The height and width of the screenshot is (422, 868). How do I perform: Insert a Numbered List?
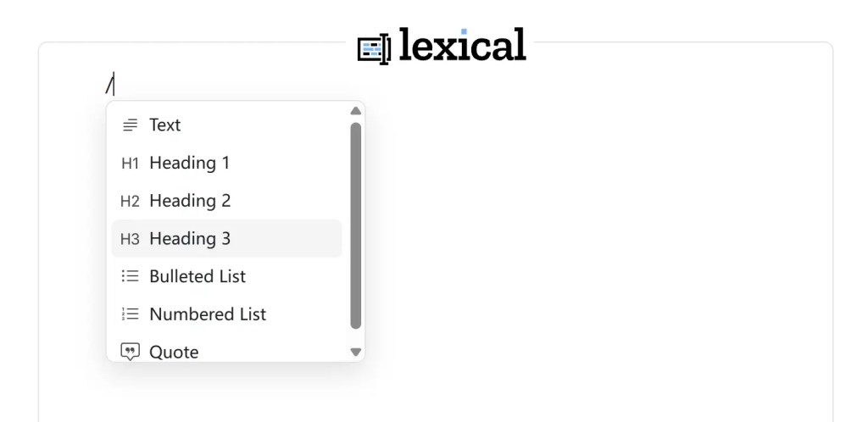point(227,314)
